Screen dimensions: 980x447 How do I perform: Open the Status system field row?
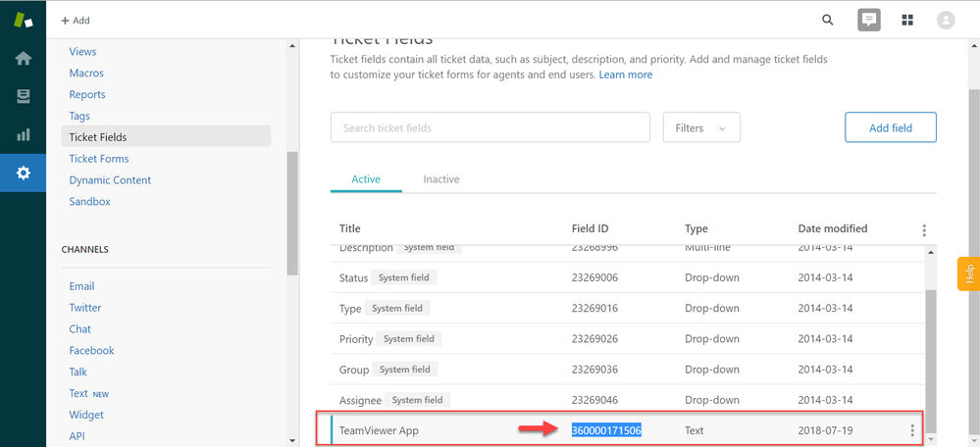click(627, 277)
